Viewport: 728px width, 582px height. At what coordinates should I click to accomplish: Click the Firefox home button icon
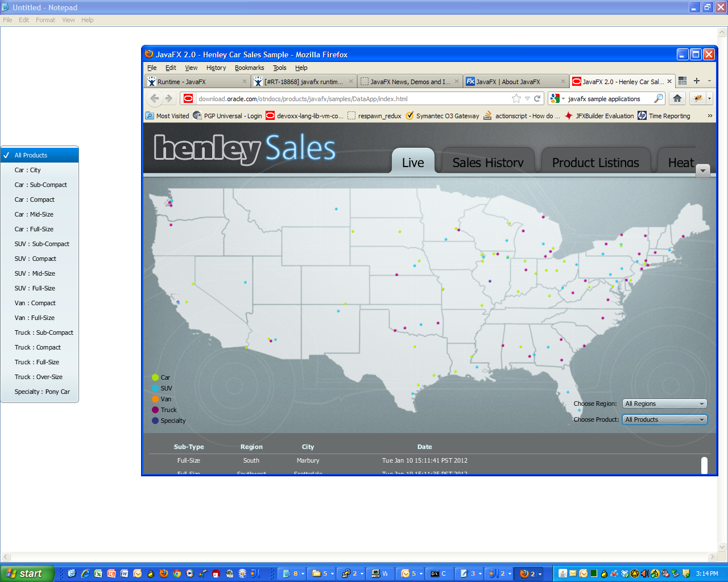[x=677, y=98]
